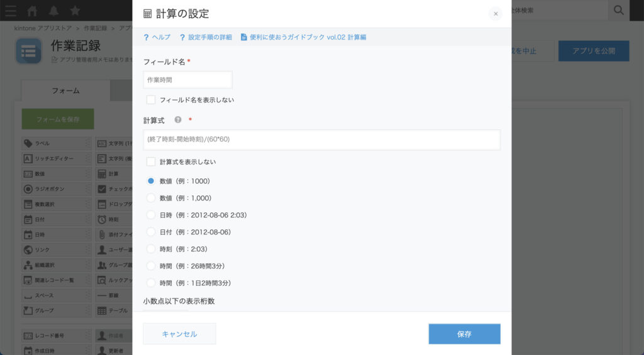
Task: Open notifications bell in header
Action: coord(54,11)
